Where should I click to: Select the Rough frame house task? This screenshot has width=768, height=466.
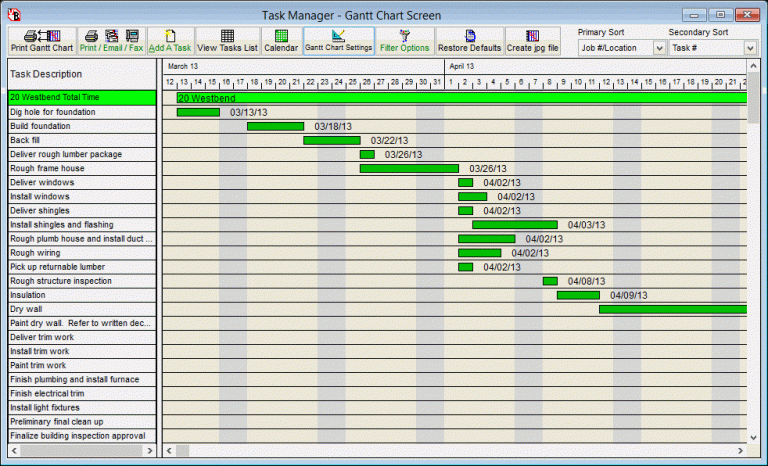tap(82, 169)
